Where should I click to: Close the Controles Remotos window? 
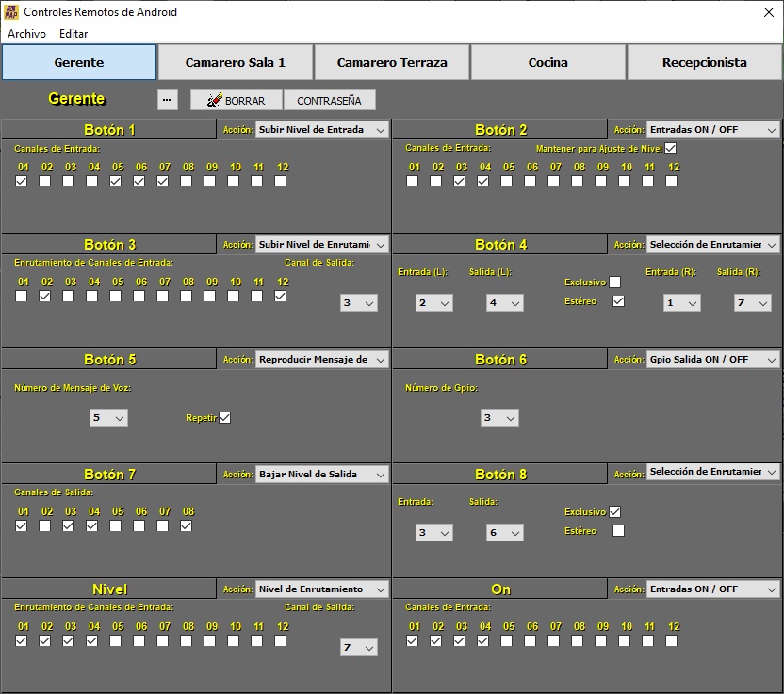coord(767,12)
